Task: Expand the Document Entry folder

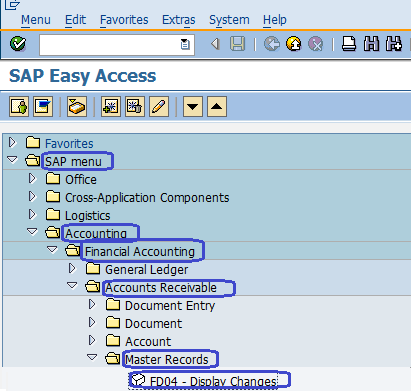Action: 92,304
